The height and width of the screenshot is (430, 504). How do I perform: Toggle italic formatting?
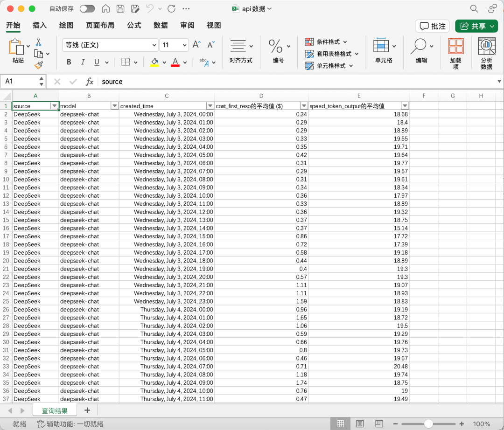coord(83,62)
